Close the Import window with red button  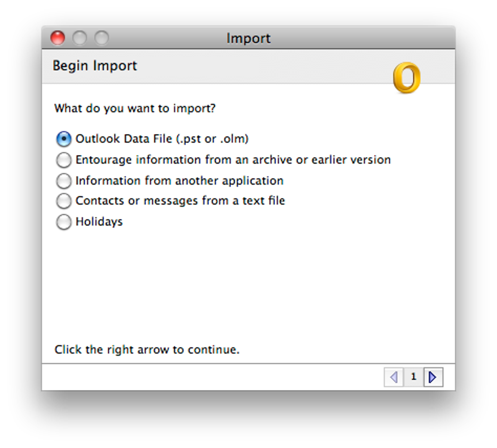click(57, 38)
